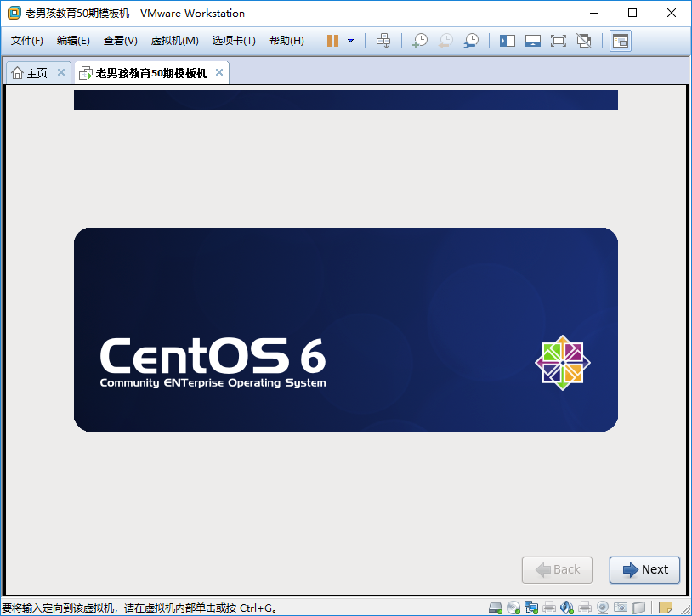The width and height of the screenshot is (692, 616).
Task: Click the webcam device status icon
Action: (x=603, y=608)
